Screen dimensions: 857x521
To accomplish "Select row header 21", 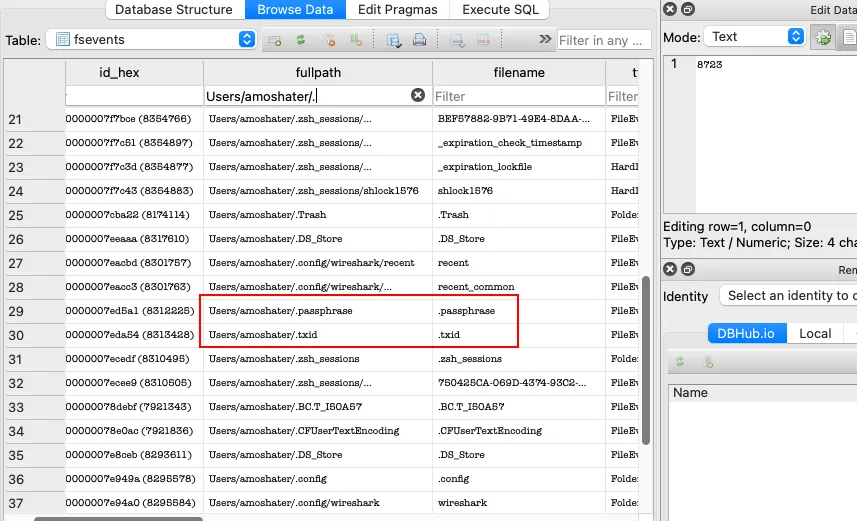I will (x=34, y=119).
